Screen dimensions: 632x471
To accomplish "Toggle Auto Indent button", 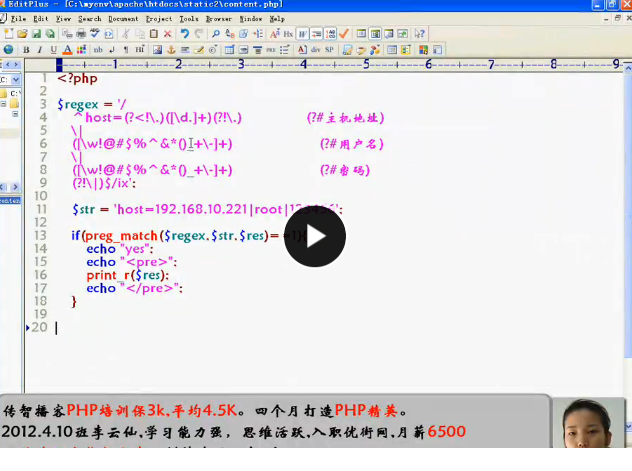I will point(316,34).
